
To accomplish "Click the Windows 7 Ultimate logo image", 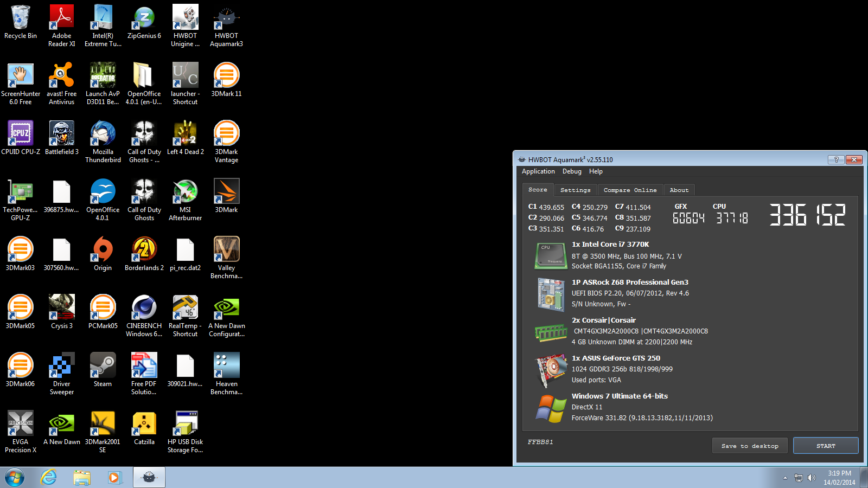I will point(551,408).
